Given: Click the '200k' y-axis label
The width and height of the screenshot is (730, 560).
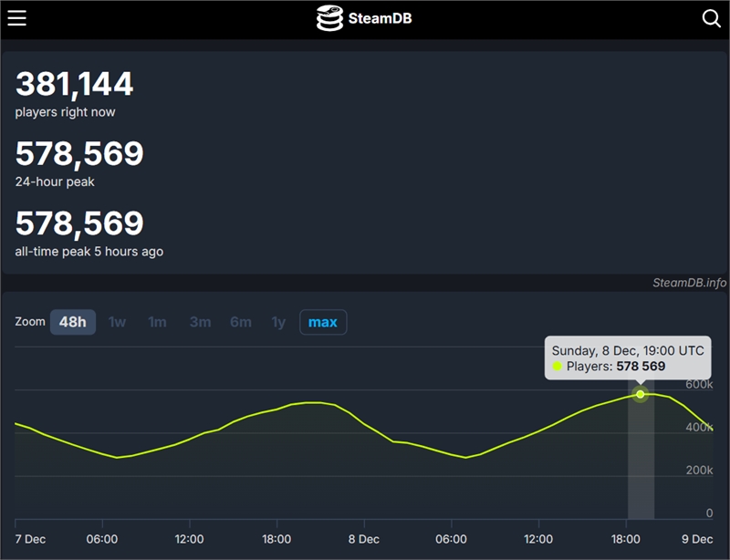Looking at the screenshot, I should 699,470.
